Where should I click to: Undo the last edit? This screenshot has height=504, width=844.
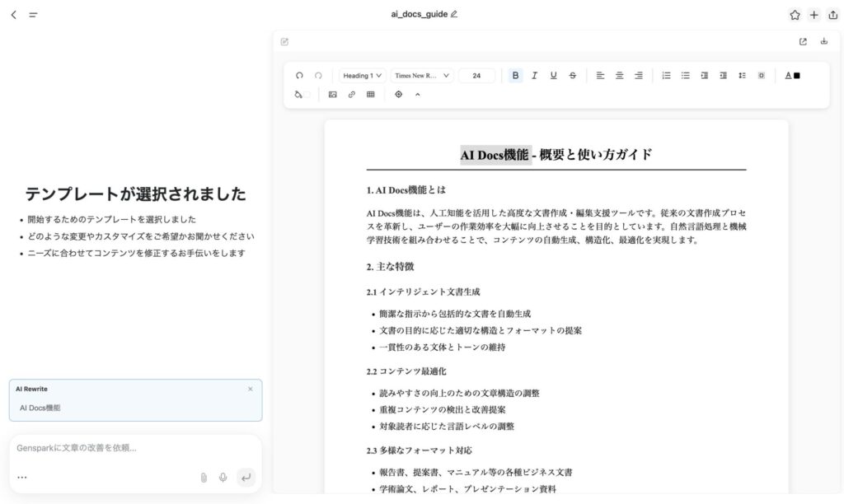(x=299, y=76)
